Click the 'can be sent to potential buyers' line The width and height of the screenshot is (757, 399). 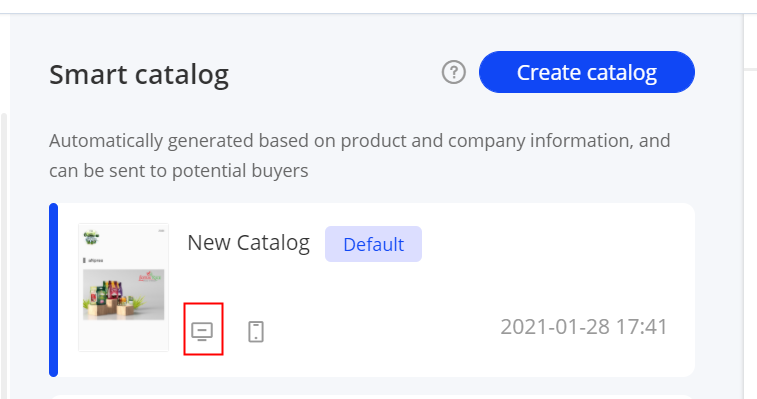tap(179, 171)
